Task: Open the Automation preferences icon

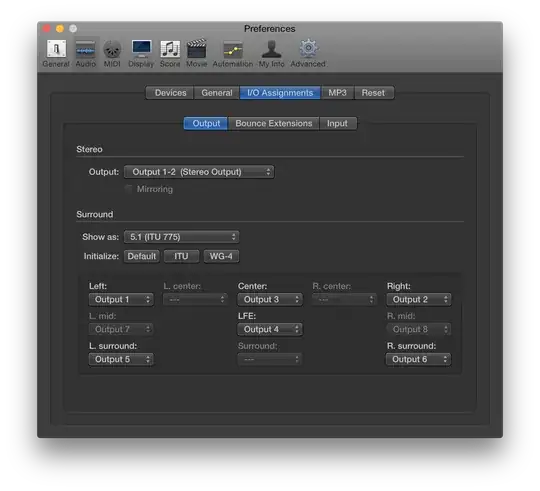Action: (x=232, y=53)
